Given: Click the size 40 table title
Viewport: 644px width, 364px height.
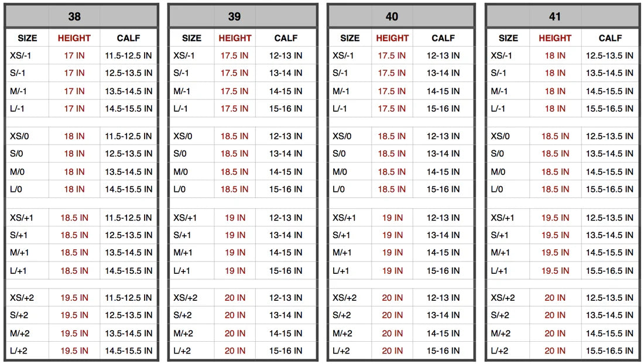Looking at the screenshot, I should [392, 16].
